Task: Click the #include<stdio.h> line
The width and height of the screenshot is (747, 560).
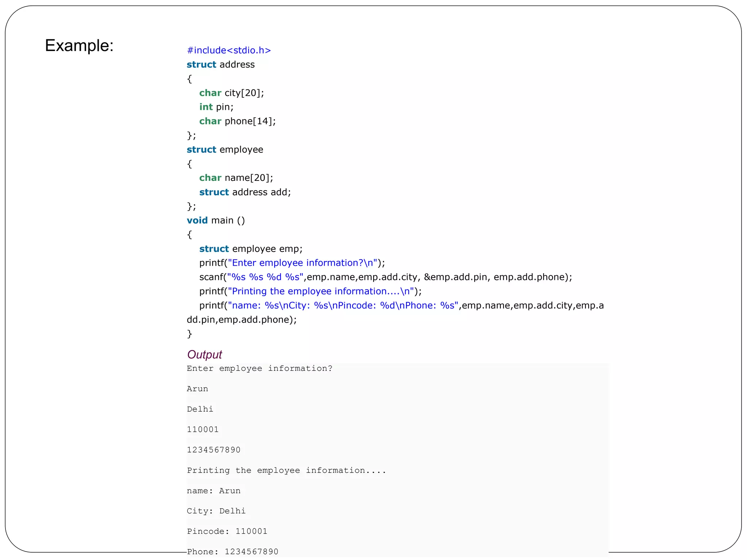Action: pos(229,50)
